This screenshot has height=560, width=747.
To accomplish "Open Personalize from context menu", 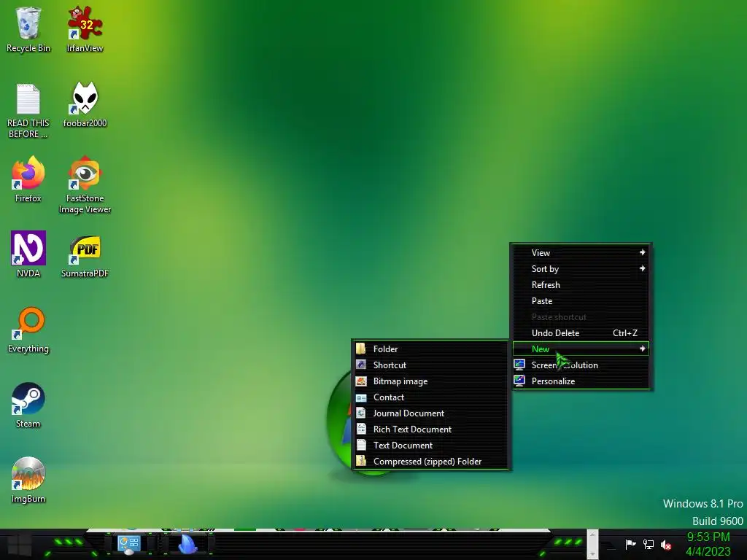I will [581, 381].
